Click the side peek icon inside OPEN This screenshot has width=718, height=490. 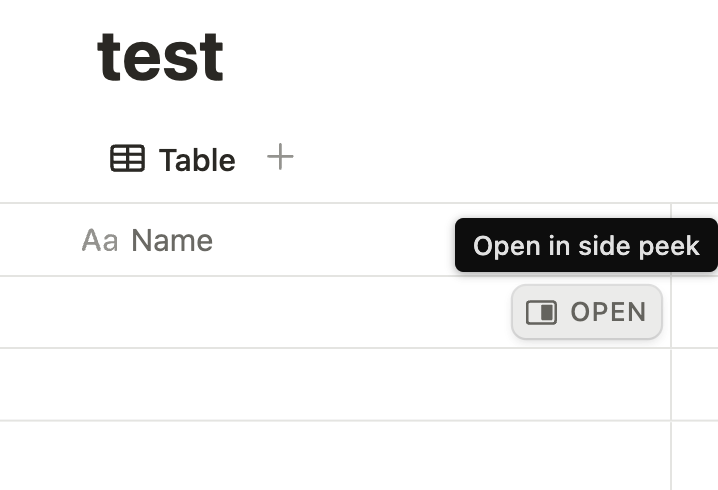tap(541, 312)
